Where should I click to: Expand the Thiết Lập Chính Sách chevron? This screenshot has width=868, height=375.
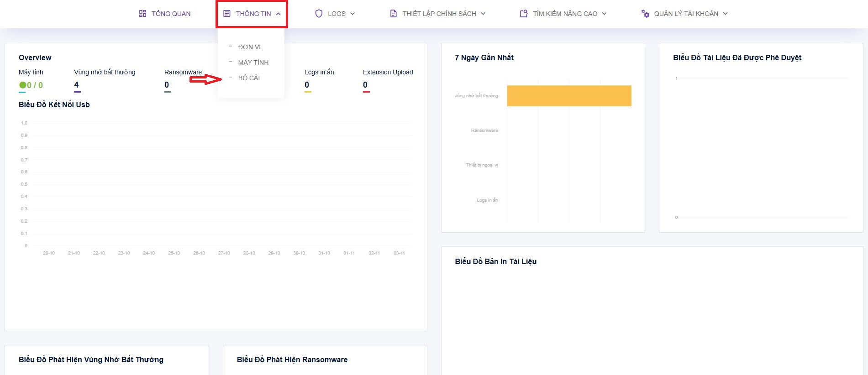[x=483, y=14]
